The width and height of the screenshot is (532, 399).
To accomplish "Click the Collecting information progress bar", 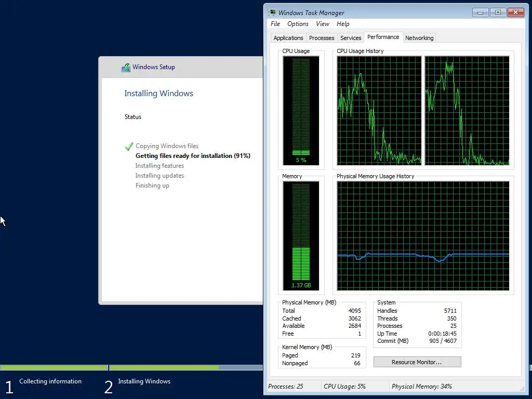I will [54, 367].
